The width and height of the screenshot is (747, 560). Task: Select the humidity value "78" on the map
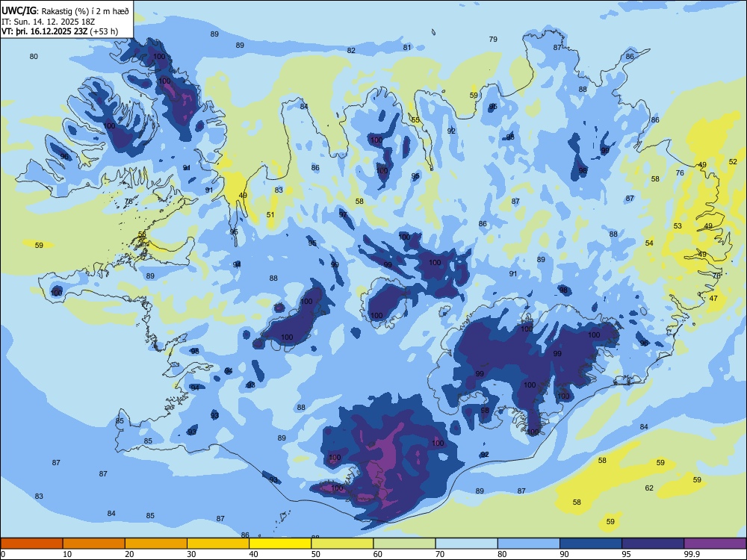click(128, 201)
